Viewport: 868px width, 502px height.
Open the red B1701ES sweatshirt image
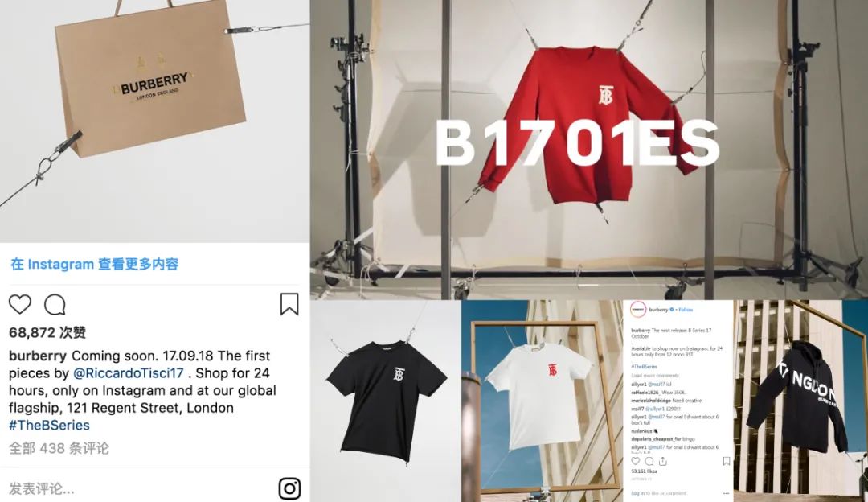(x=589, y=150)
